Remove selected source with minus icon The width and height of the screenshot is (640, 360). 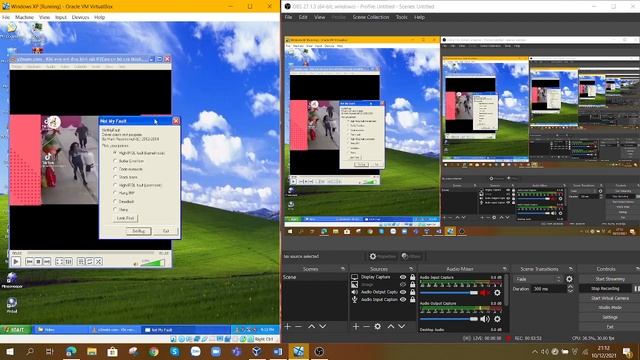coord(367,327)
